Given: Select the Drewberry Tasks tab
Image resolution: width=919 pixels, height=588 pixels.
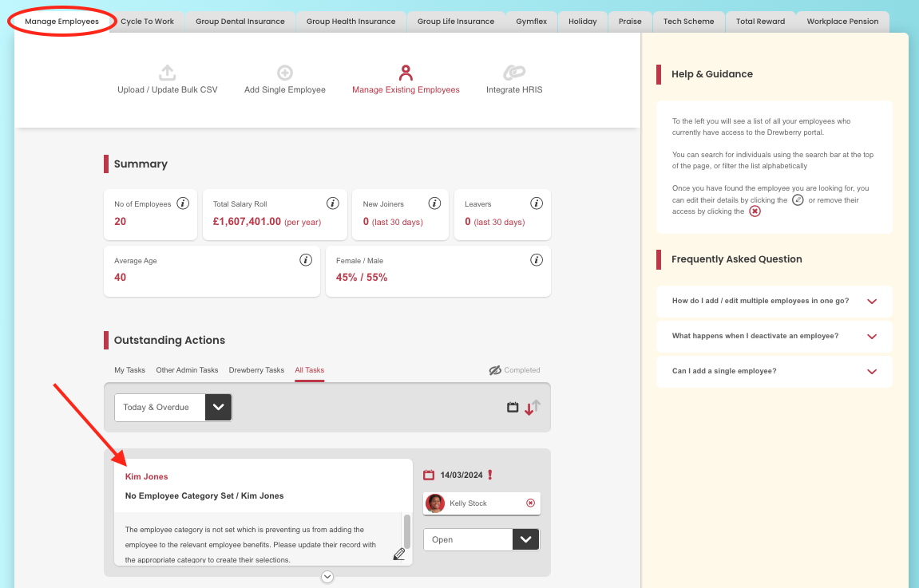Looking at the screenshot, I should pyautogui.click(x=256, y=370).
